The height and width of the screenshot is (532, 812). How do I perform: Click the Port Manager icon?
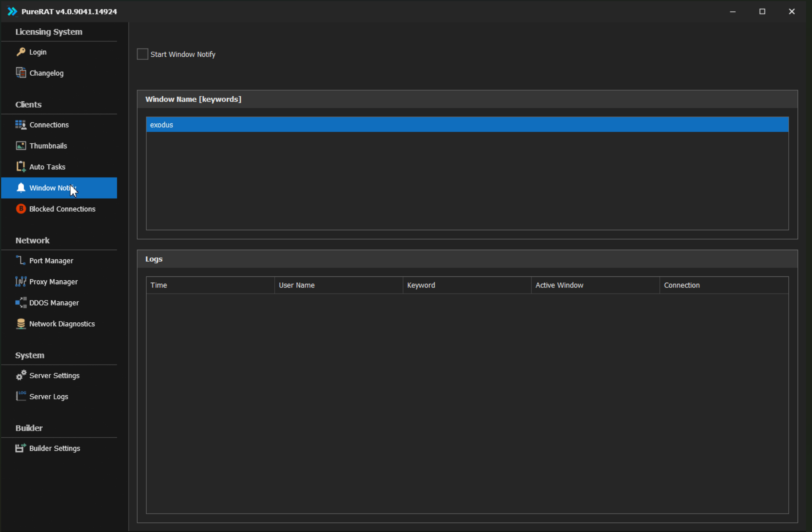point(21,260)
